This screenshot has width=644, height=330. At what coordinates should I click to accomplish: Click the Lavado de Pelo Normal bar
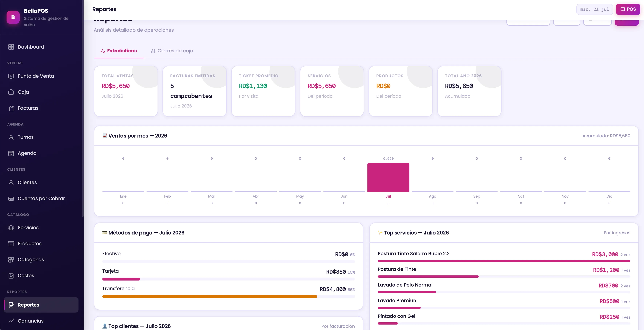504,292
